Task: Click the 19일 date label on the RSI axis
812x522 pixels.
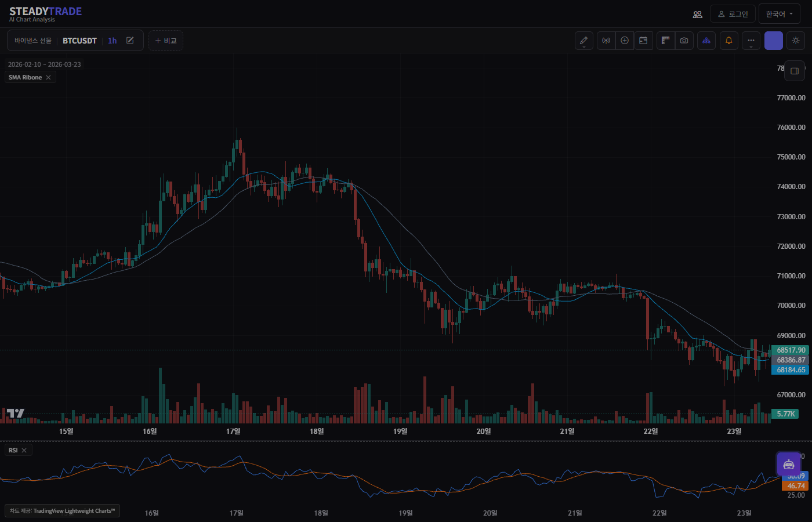Action: pos(405,513)
